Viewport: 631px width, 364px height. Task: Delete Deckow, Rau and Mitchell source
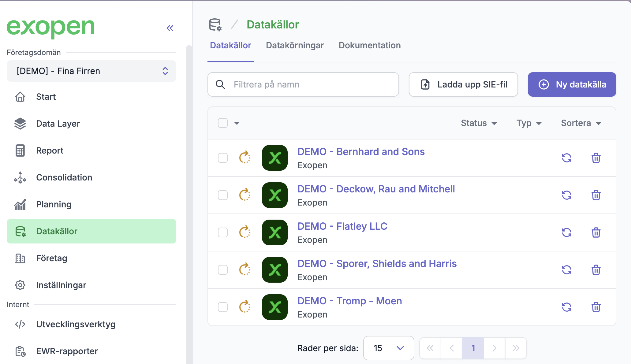point(596,195)
